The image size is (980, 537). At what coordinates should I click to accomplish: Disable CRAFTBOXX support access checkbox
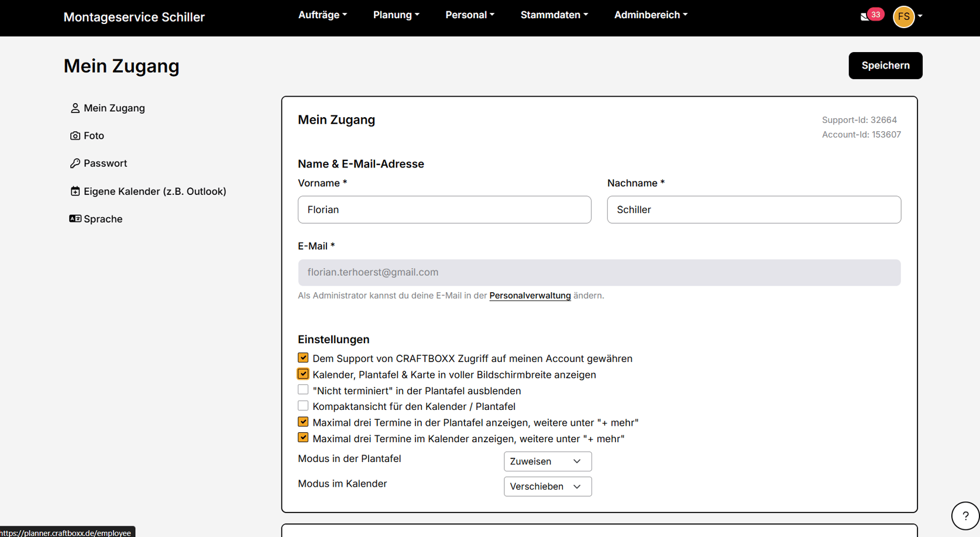(303, 358)
